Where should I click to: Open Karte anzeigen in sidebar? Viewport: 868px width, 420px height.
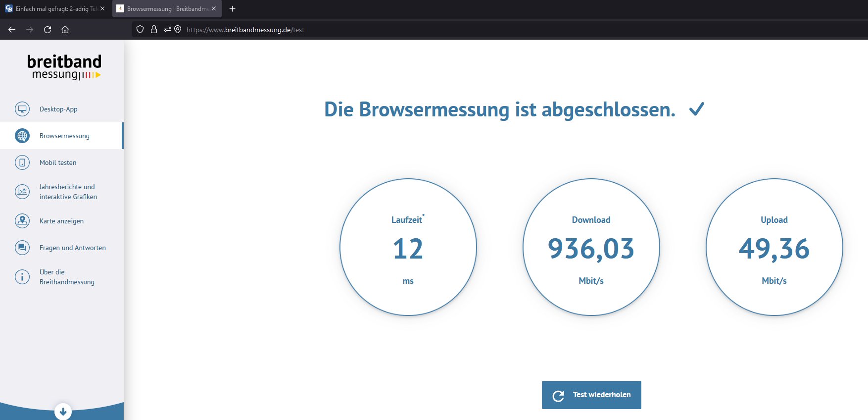pyautogui.click(x=62, y=221)
